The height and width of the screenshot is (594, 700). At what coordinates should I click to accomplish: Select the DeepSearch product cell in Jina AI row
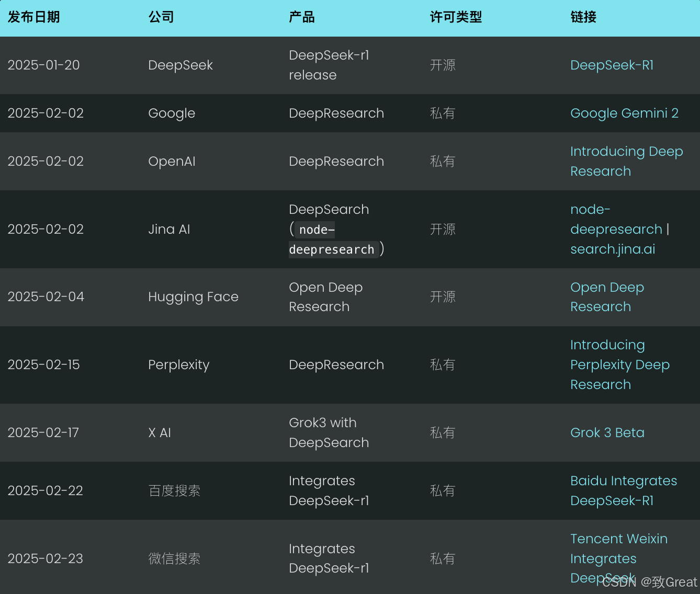coord(336,230)
